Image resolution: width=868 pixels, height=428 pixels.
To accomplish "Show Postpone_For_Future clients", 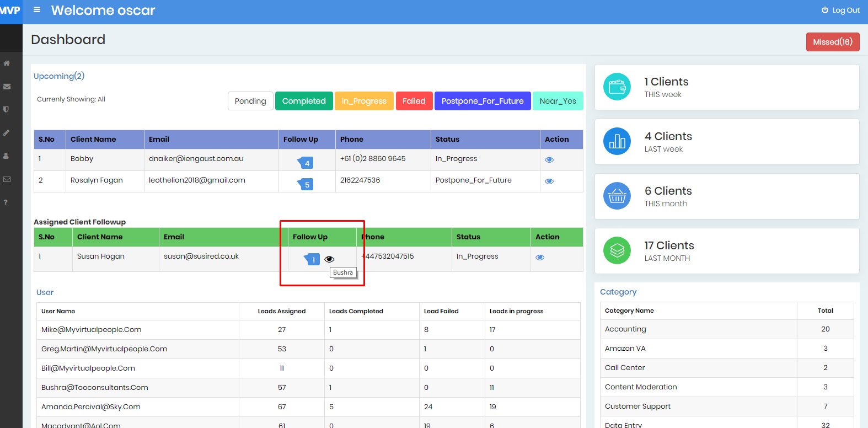I will 483,101.
